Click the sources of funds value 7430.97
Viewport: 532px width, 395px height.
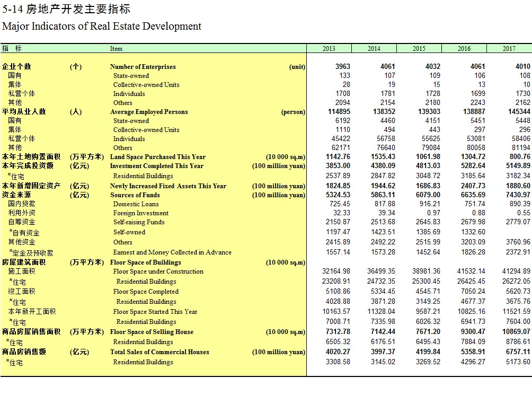518,195
